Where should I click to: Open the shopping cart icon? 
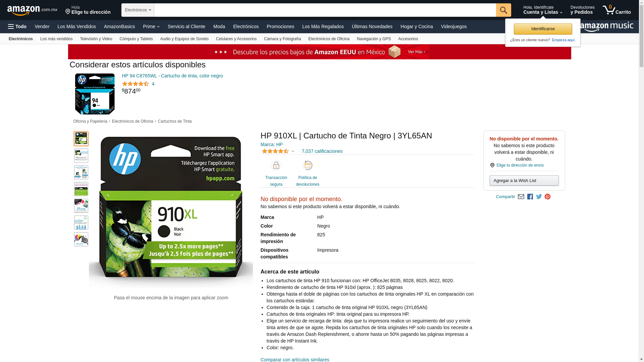click(616, 10)
